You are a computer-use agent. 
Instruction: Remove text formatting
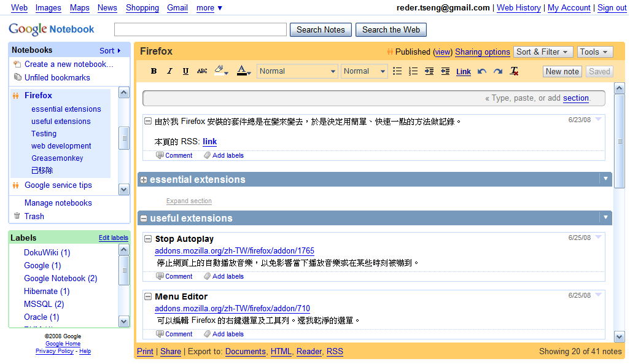coord(514,71)
